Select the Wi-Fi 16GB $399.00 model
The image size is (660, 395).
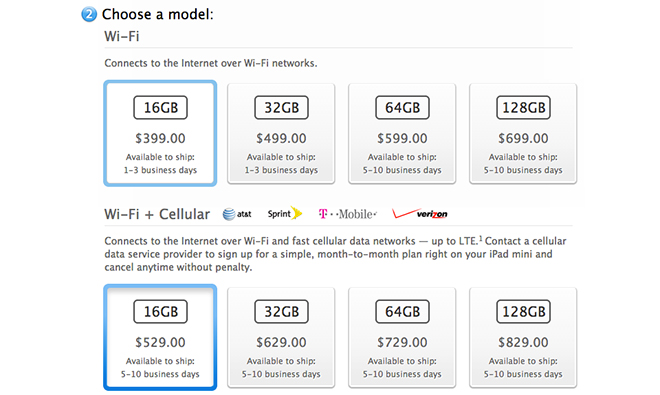[160, 133]
